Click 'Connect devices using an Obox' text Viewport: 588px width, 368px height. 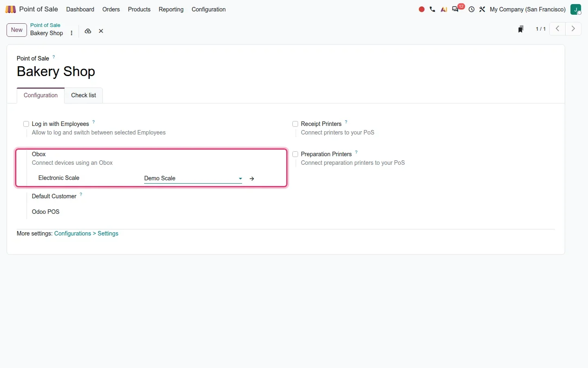pos(72,163)
